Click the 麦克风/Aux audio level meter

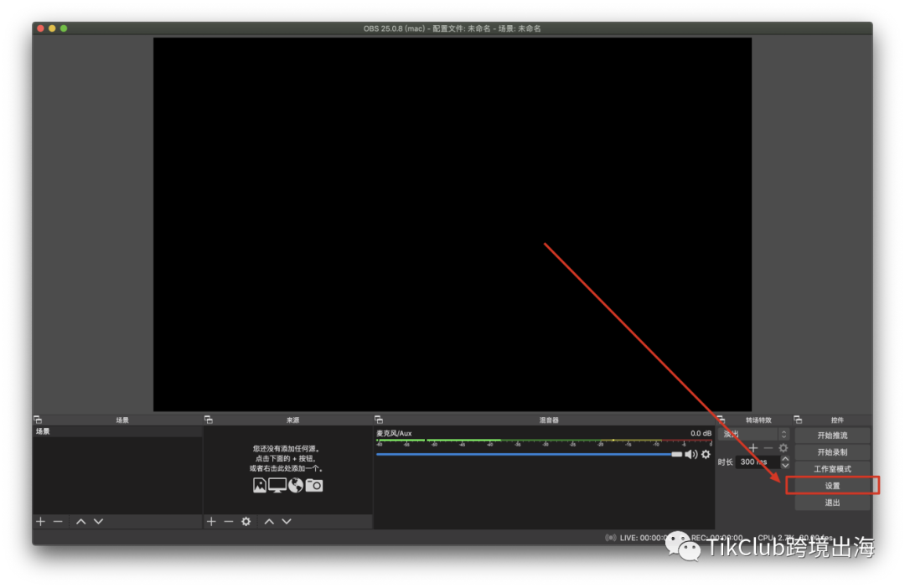[x=545, y=442]
